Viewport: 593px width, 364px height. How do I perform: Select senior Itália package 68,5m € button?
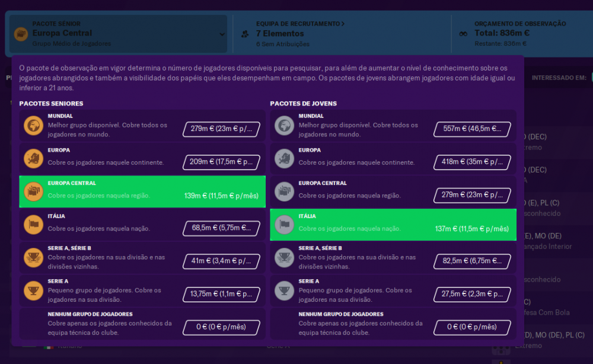click(221, 228)
